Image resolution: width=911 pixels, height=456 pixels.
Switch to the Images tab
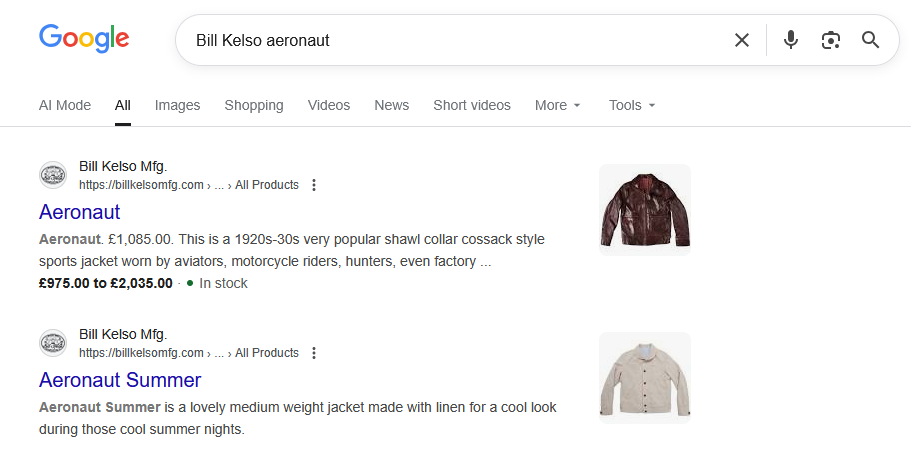(x=177, y=105)
